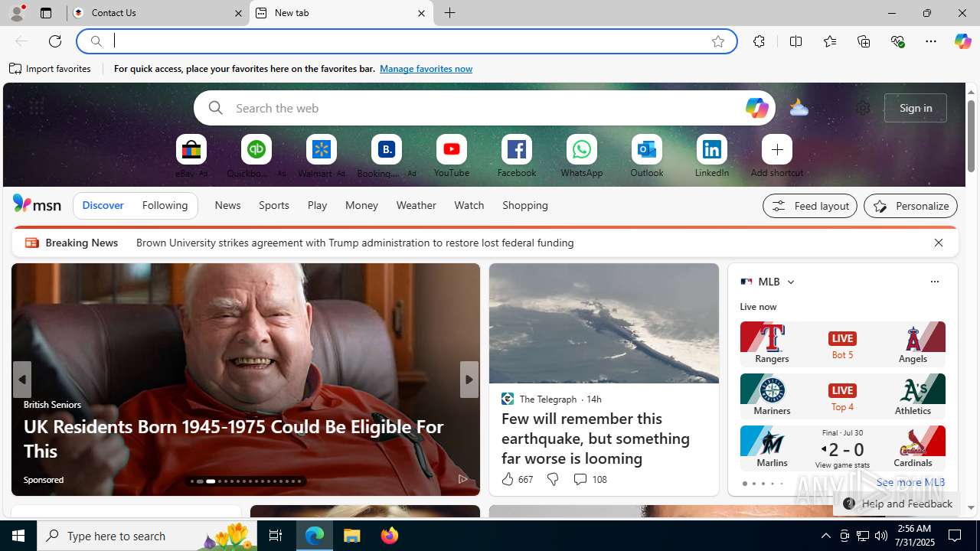The height and width of the screenshot is (551, 980).
Task: Open the Sports menu item
Action: pos(274,205)
